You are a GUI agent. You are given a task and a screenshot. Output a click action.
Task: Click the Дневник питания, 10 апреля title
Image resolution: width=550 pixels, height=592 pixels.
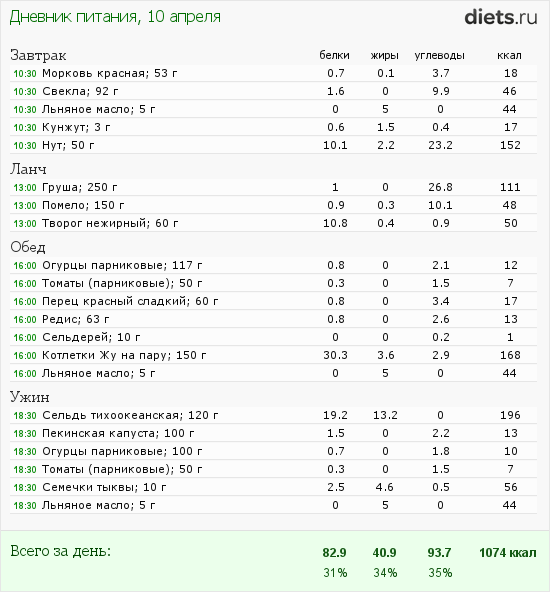click(115, 17)
